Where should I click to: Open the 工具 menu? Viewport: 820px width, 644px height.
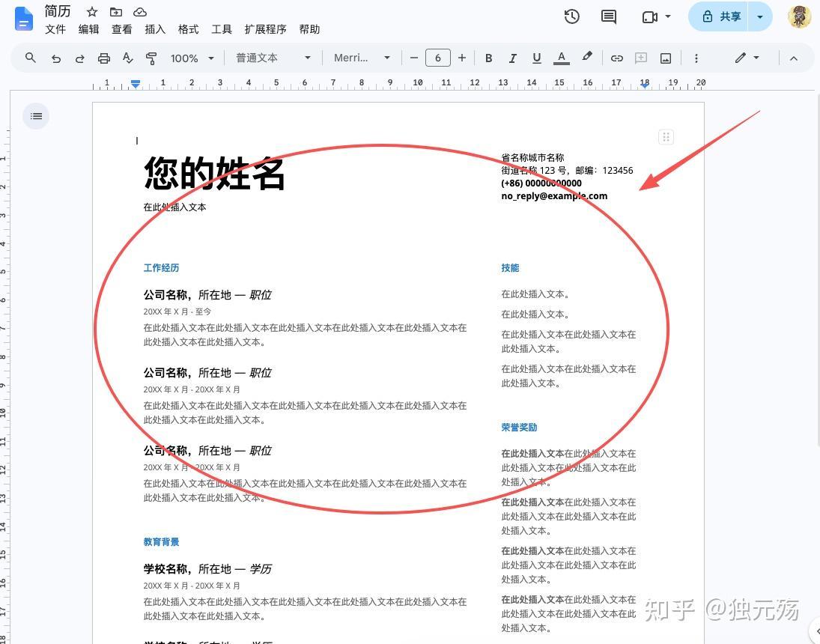221,29
